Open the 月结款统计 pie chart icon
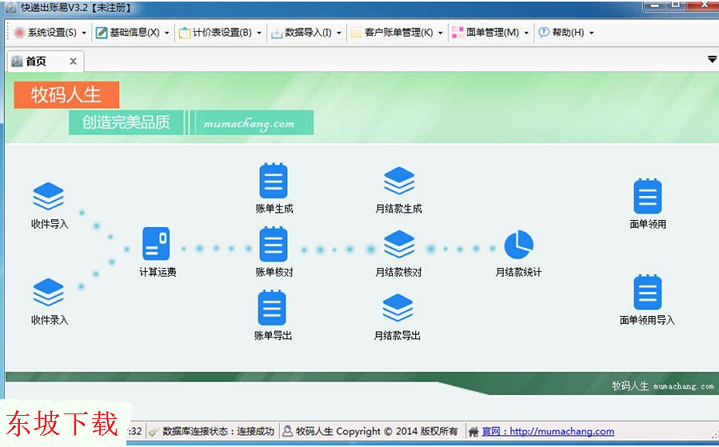719x447 pixels. click(x=518, y=244)
